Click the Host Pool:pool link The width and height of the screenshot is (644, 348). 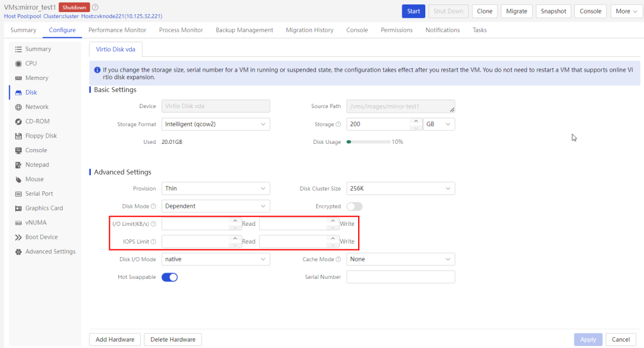point(22,17)
